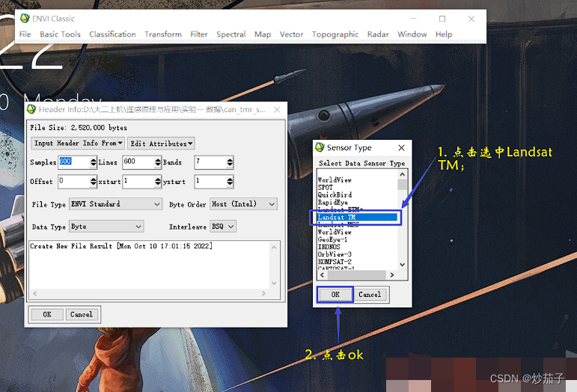
Task: Adjust the Lines stepper arrows
Action: coord(158,162)
